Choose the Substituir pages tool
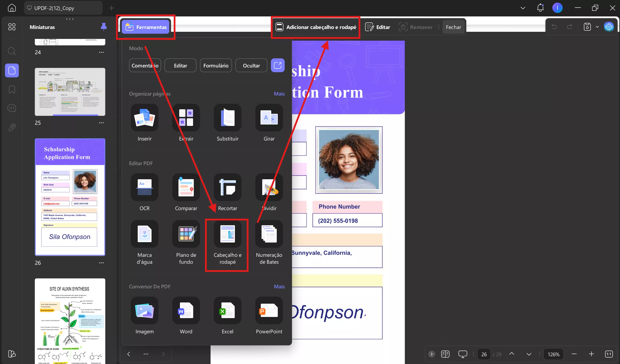The width and height of the screenshot is (620, 364). click(227, 118)
